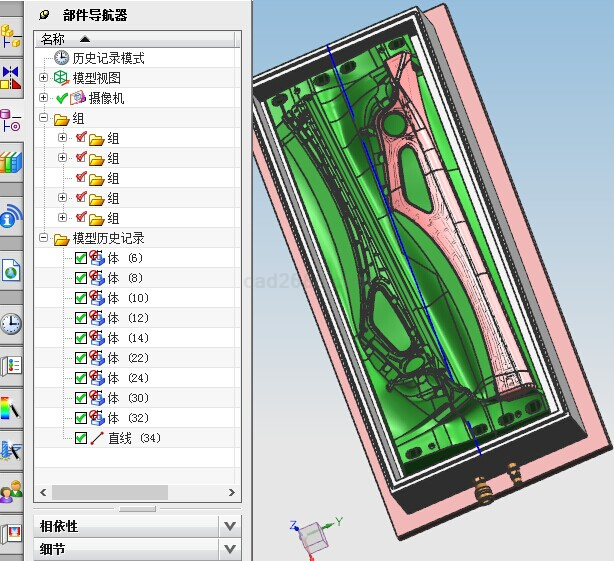Viewport: 614px width, 561px height.
Task: Toggle visibility checkbox of 体 (22)
Action: click(x=81, y=358)
